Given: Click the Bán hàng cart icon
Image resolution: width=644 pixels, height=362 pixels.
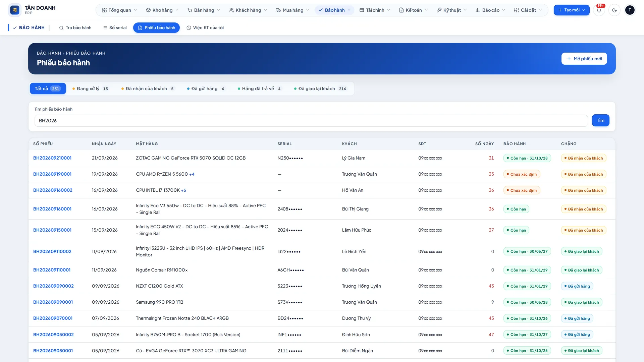Looking at the screenshot, I should [x=190, y=10].
